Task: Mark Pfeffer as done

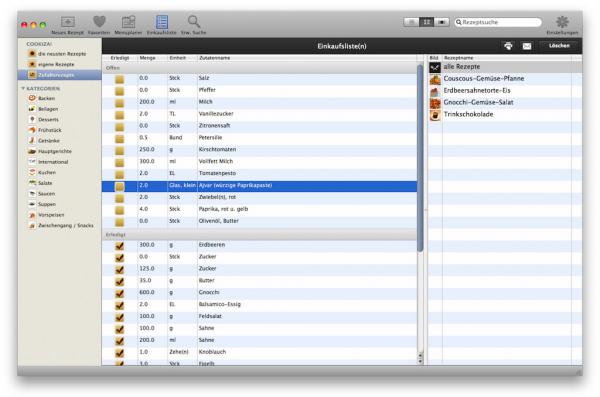Action: click(x=120, y=91)
